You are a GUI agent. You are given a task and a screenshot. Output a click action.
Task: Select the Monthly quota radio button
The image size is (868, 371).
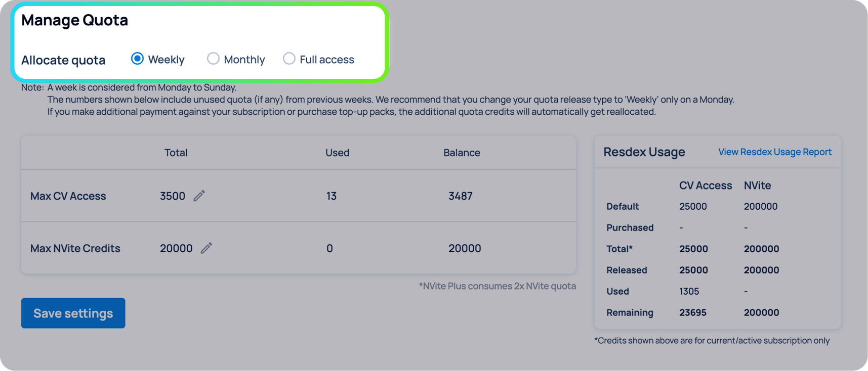[213, 59]
